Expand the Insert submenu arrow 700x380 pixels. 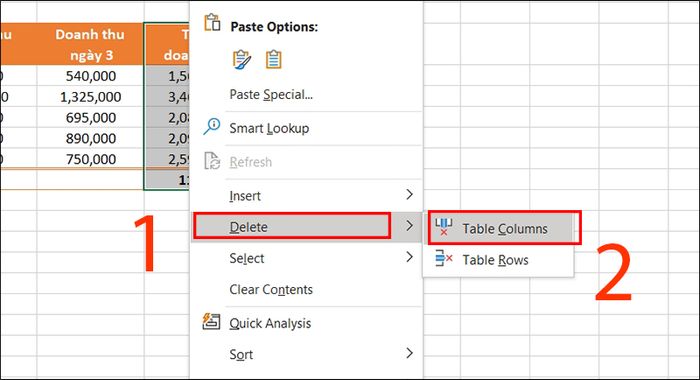409,194
